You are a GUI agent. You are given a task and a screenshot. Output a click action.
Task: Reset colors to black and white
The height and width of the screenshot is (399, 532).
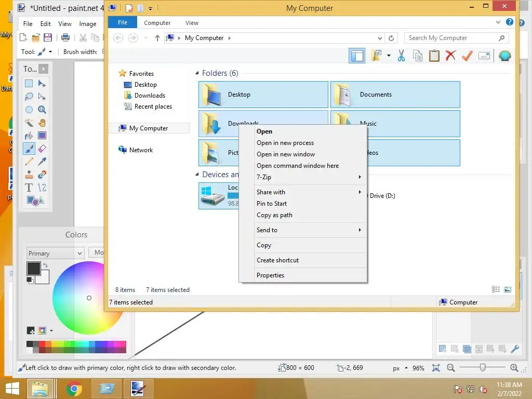30,280
